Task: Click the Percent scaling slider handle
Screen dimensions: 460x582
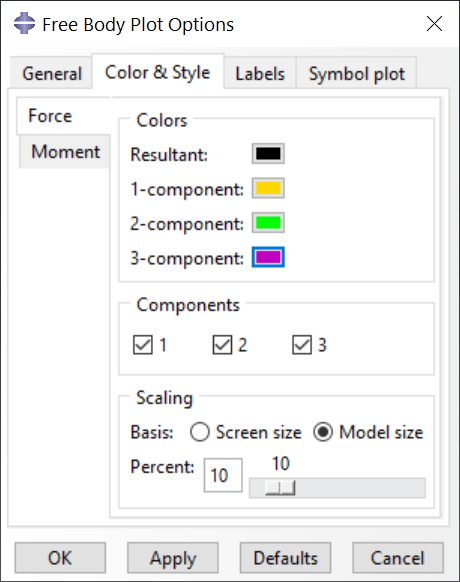Action: (x=280, y=488)
